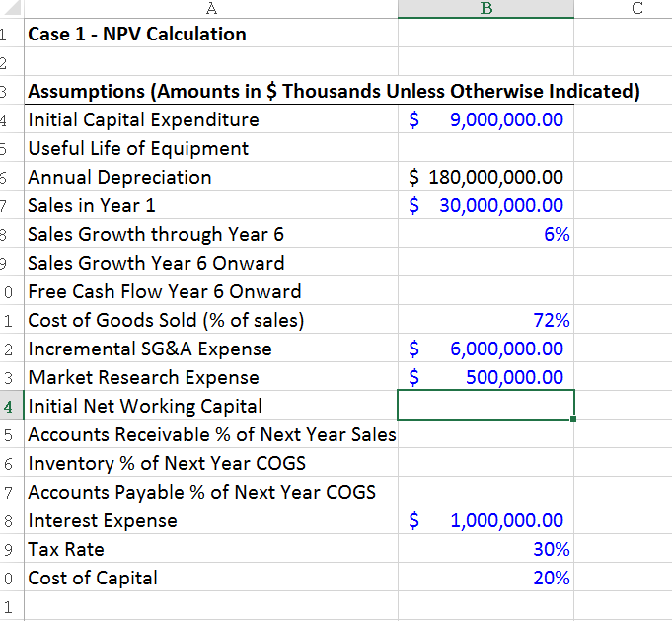Click empty value cell for Accounts Payable %

pos(485,492)
